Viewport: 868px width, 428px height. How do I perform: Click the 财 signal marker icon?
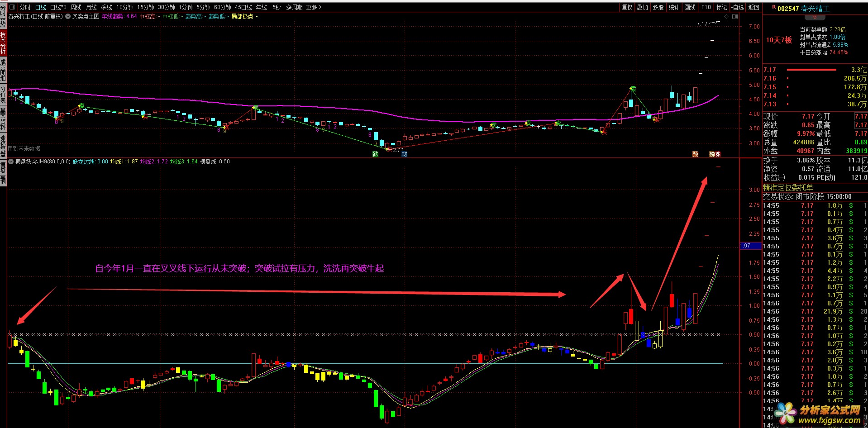click(x=404, y=154)
